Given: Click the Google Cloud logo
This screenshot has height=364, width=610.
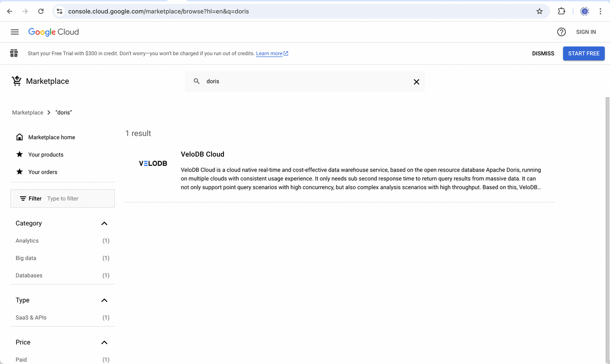Looking at the screenshot, I should (x=53, y=32).
